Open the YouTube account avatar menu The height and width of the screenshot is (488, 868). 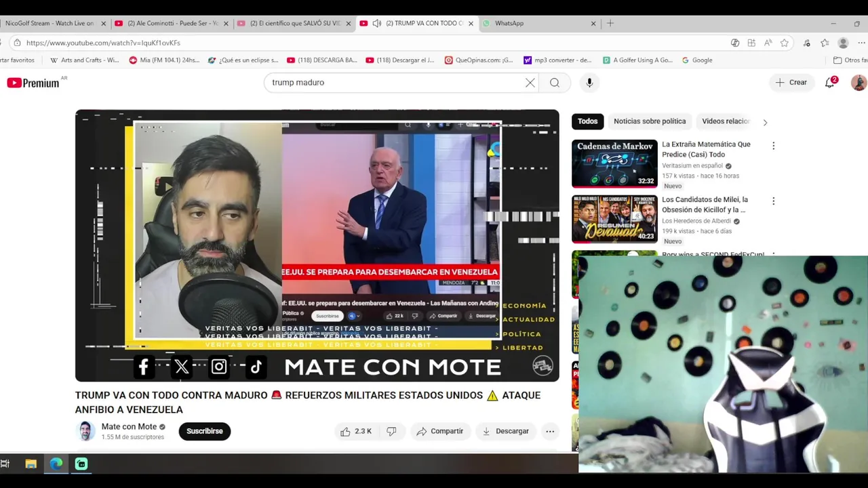(x=859, y=83)
